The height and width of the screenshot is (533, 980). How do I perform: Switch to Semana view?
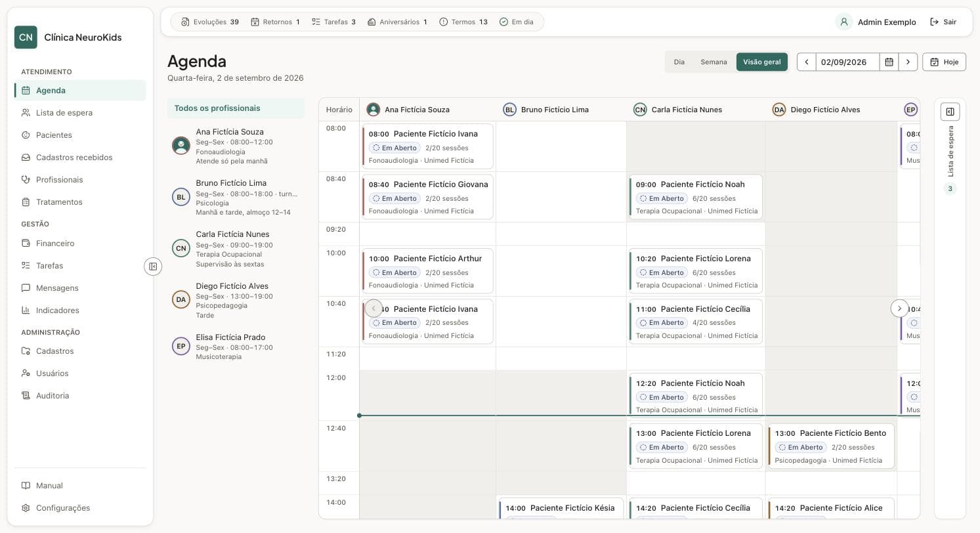point(714,62)
